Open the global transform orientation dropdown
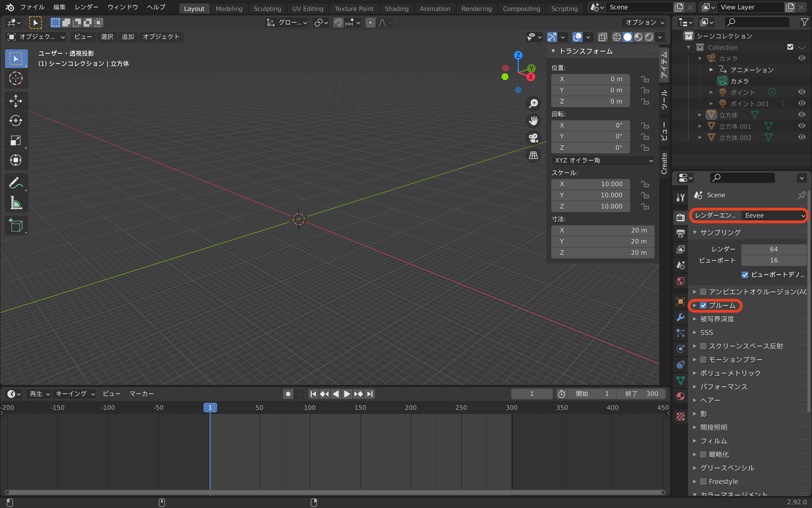 pyautogui.click(x=286, y=23)
